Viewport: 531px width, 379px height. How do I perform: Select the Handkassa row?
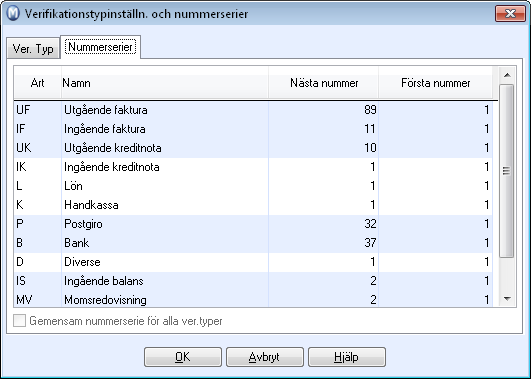tap(253, 205)
